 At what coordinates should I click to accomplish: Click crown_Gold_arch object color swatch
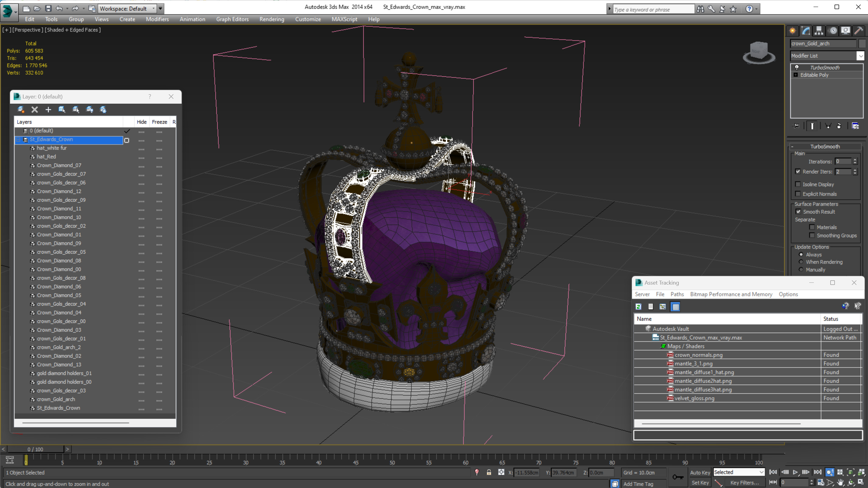pos(862,43)
